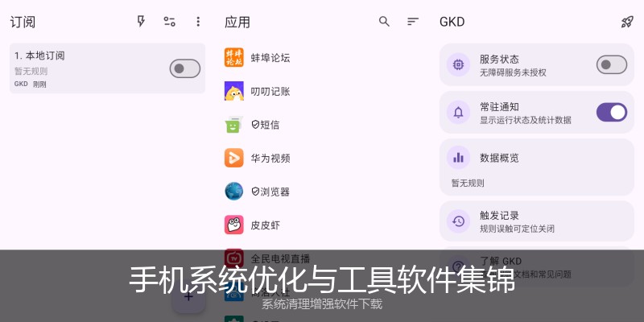Viewport: 644px width, 322px height.
Task: Select the 浏览器 list label
Action: click(275, 192)
